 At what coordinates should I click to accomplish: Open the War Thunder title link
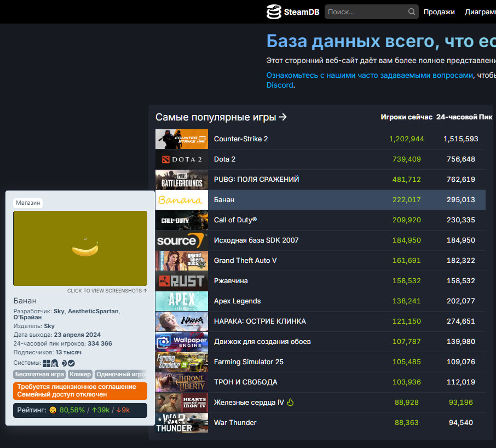pos(235,422)
